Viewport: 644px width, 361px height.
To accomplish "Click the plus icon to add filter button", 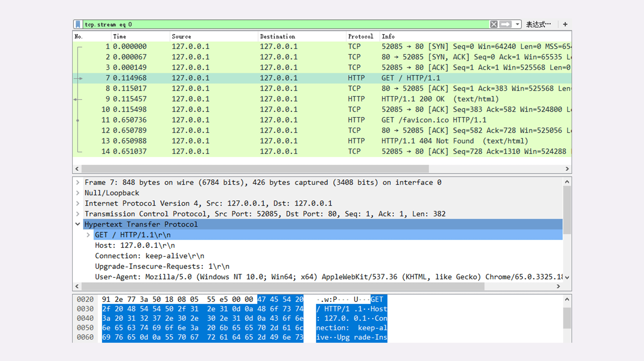I will click(565, 24).
